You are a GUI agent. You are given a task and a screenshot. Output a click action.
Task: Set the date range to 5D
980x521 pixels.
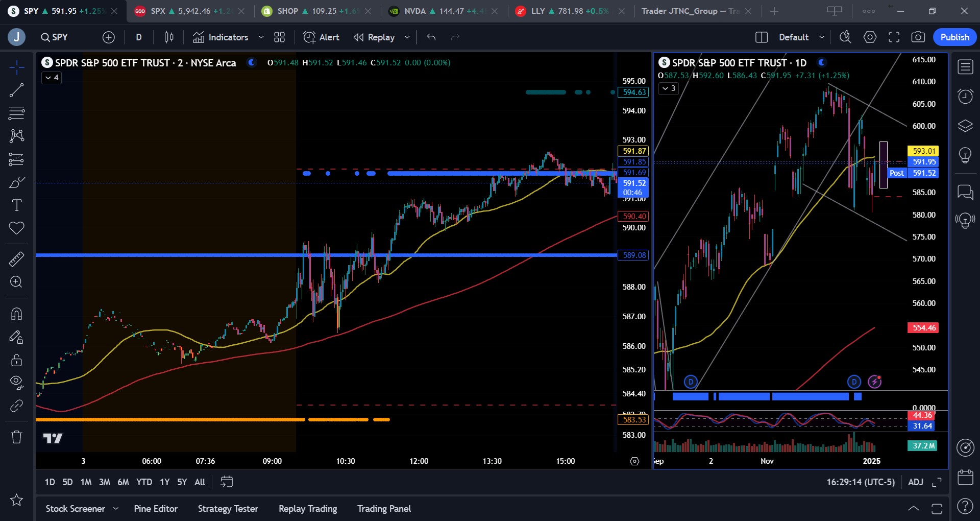67,482
